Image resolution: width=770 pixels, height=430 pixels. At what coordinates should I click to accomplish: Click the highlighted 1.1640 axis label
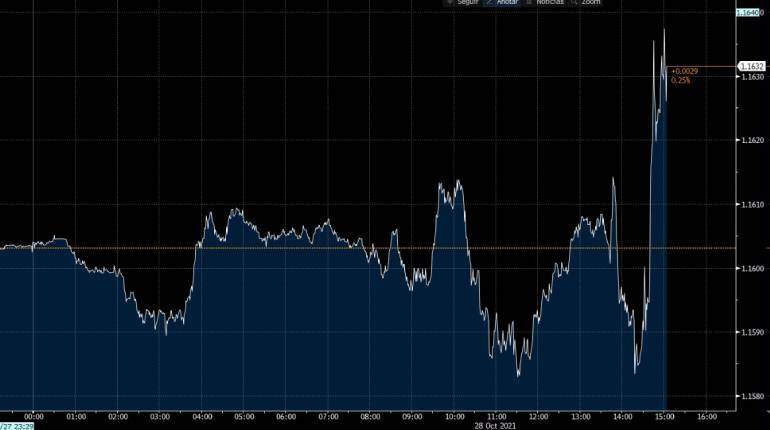(x=747, y=12)
